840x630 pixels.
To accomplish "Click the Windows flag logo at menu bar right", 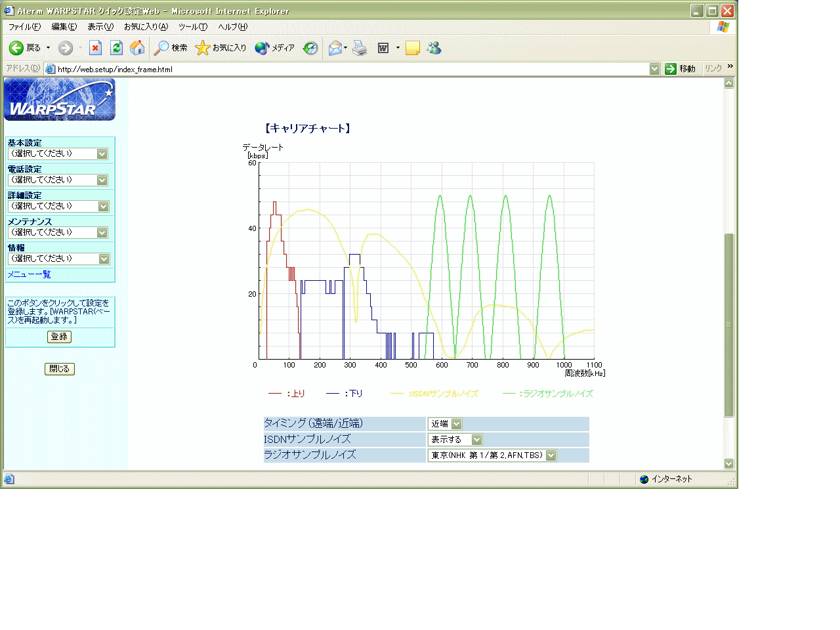I will click(x=723, y=27).
